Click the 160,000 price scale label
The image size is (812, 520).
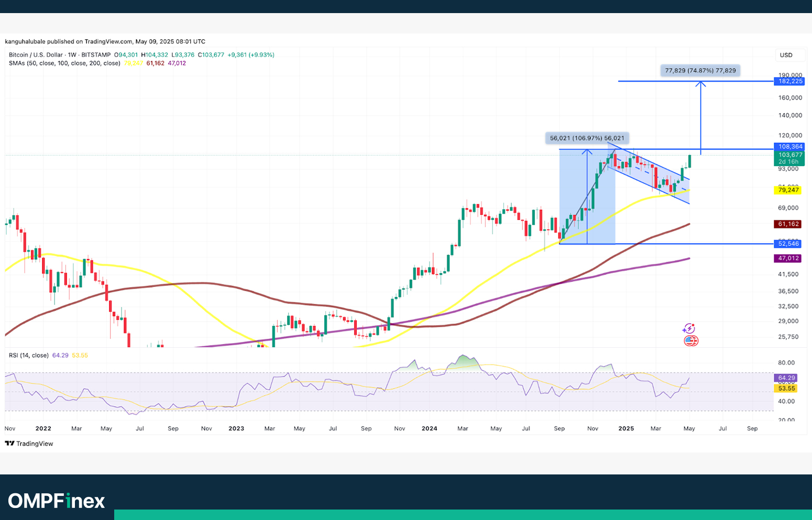point(791,98)
